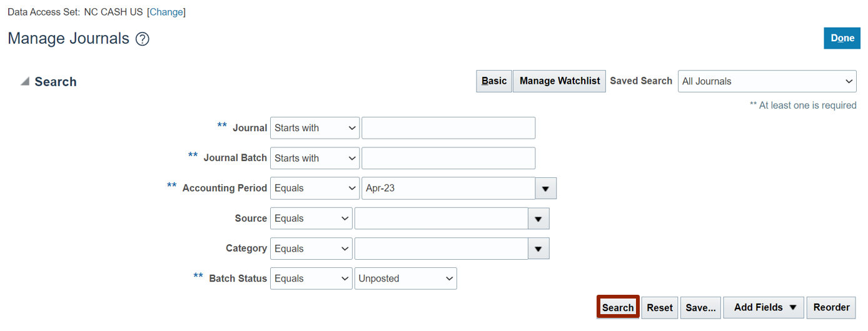This screenshot has height=331, width=868.
Task: Expand the Add Fields menu
Action: pos(764,307)
